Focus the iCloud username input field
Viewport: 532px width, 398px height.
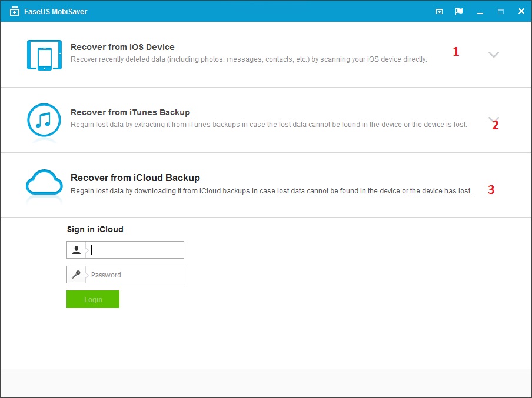coord(135,250)
